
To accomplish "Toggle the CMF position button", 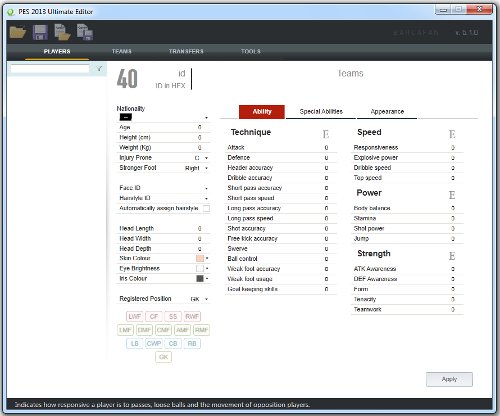I will (x=163, y=330).
